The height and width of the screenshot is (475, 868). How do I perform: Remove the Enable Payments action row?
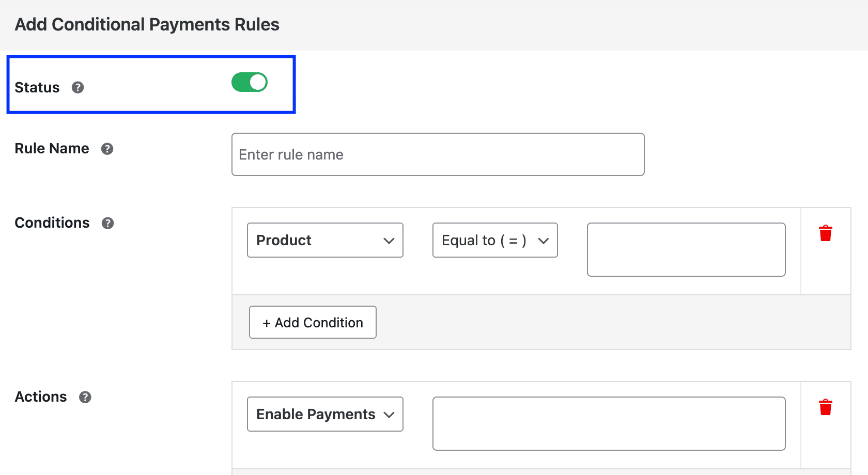826,407
